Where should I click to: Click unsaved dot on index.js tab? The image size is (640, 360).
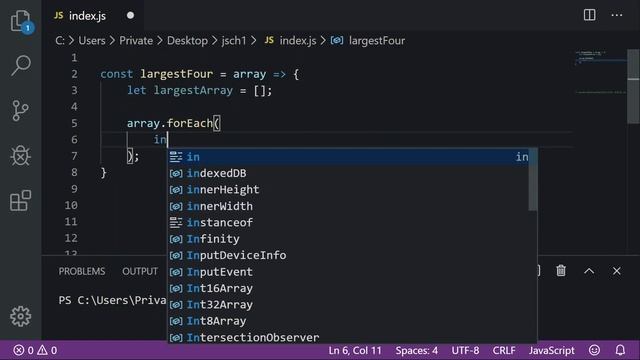(x=130, y=16)
